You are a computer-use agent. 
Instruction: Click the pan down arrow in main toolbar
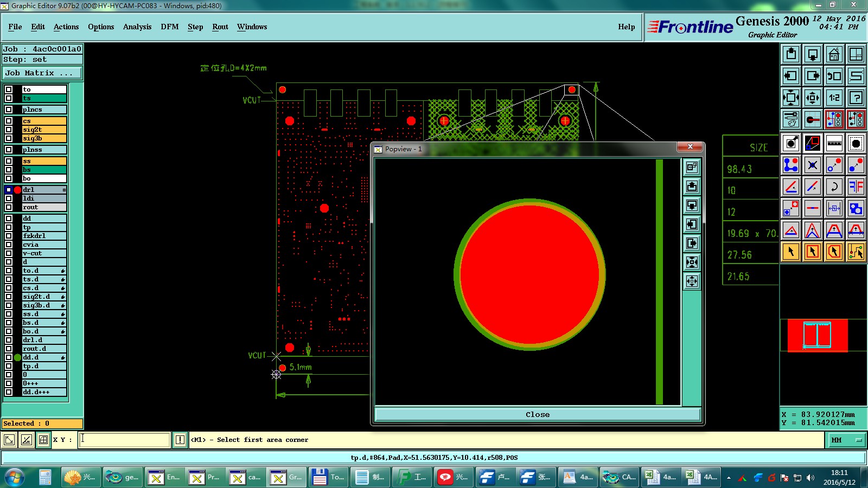pyautogui.click(x=813, y=54)
